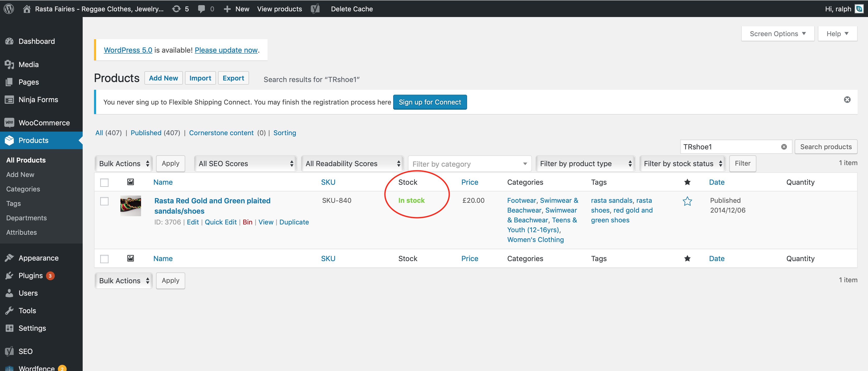Open Categories under Products submenu

tap(23, 189)
